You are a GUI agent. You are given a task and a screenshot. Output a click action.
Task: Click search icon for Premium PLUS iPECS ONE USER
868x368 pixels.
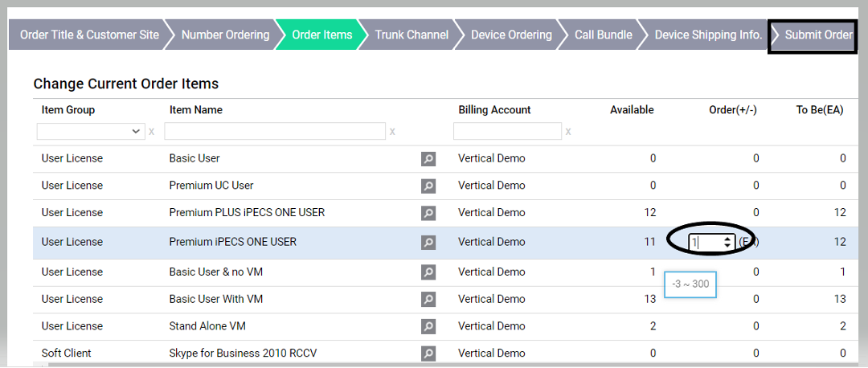[x=428, y=214]
